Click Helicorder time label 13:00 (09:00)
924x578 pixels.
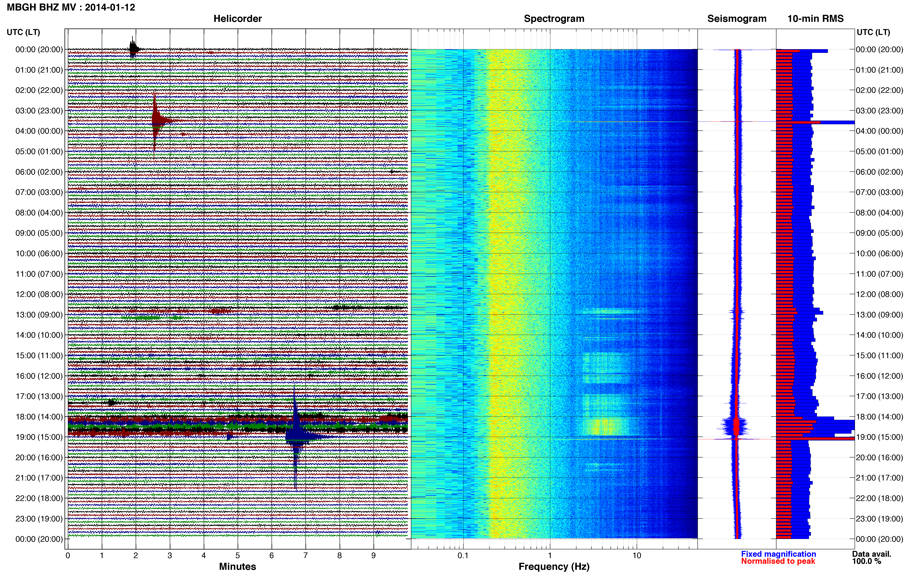click(x=39, y=315)
